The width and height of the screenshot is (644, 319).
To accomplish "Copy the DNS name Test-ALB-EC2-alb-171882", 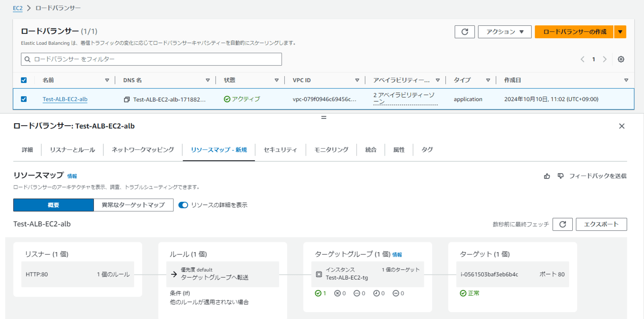I will click(127, 99).
